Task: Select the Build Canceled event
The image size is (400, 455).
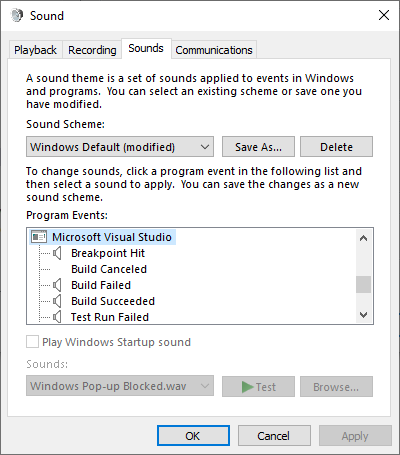Action: point(109,269)
